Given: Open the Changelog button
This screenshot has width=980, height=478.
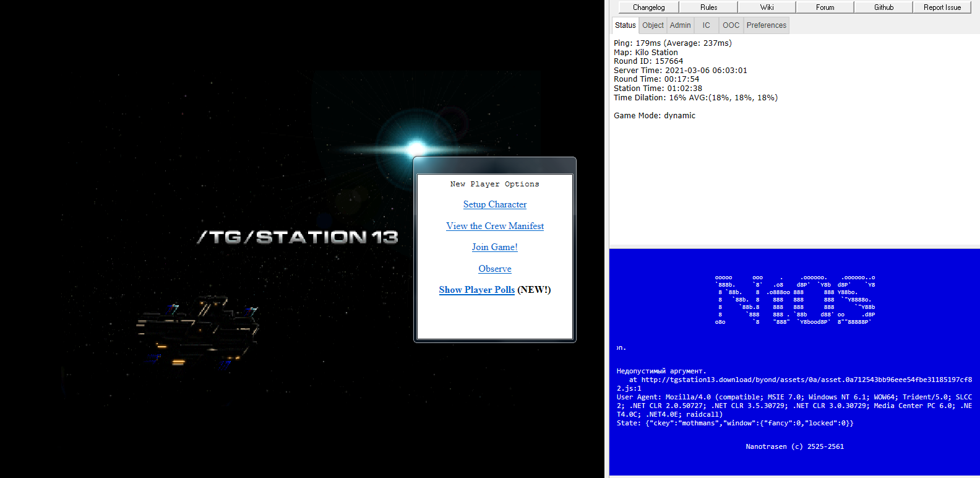Looking at the screenshot, I should pos(648,7).
